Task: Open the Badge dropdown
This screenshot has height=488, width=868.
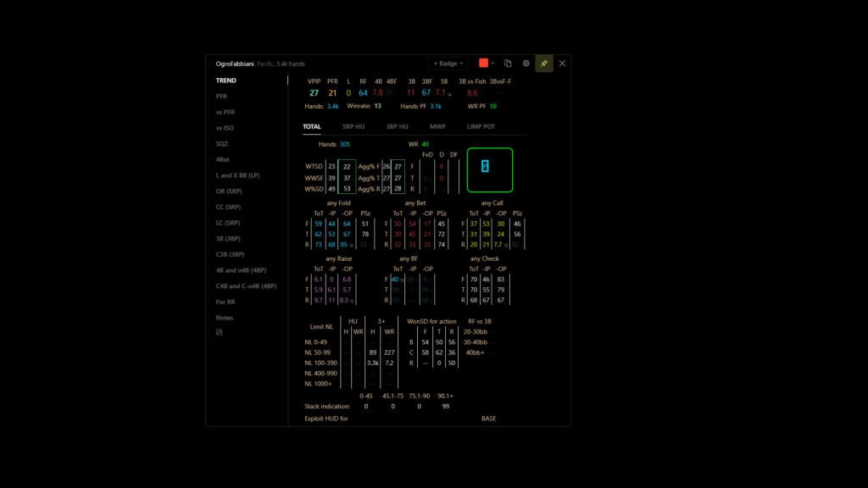Action: 448,64
